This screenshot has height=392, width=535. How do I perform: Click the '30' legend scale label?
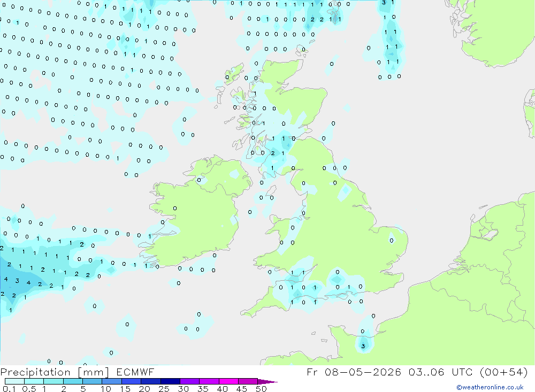click(x=183, y=389)
